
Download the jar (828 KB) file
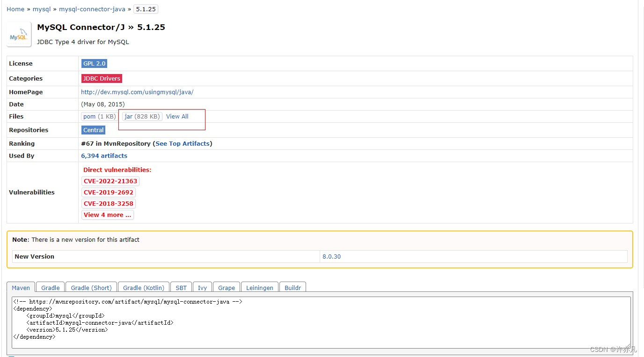coord(142,116)
